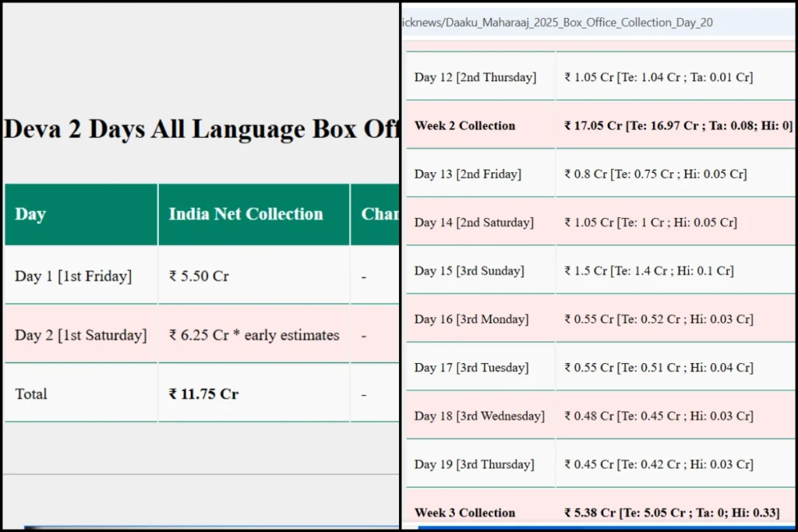
Task: Click the 'Week 2 Collection' label
Action: click(x=464, y=125)
